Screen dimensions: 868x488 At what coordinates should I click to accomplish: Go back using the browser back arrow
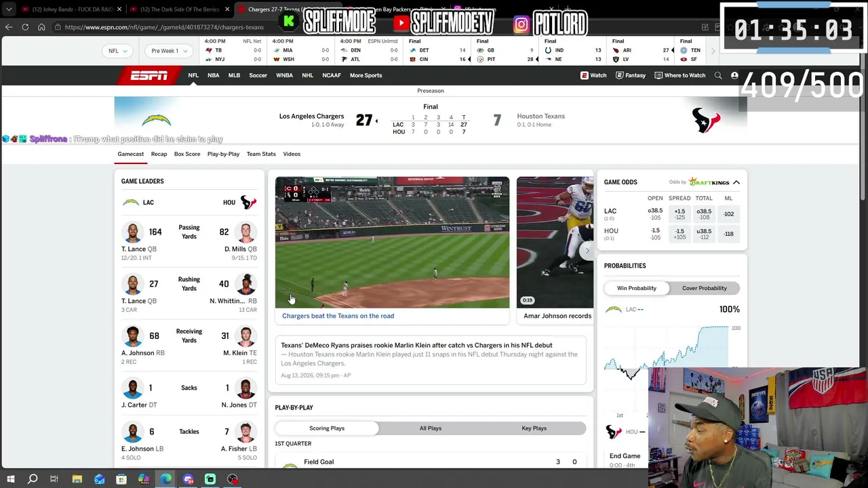coord(9,27)
